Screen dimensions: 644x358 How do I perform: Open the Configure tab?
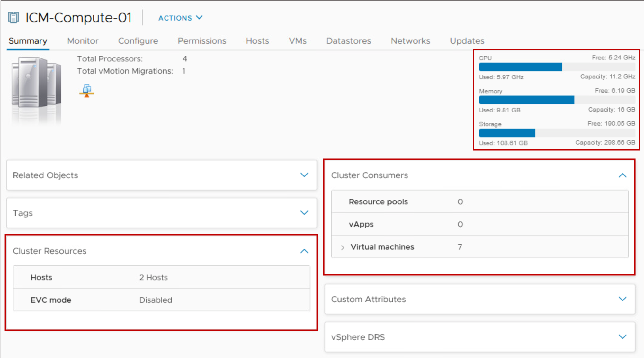pos(138,41)
